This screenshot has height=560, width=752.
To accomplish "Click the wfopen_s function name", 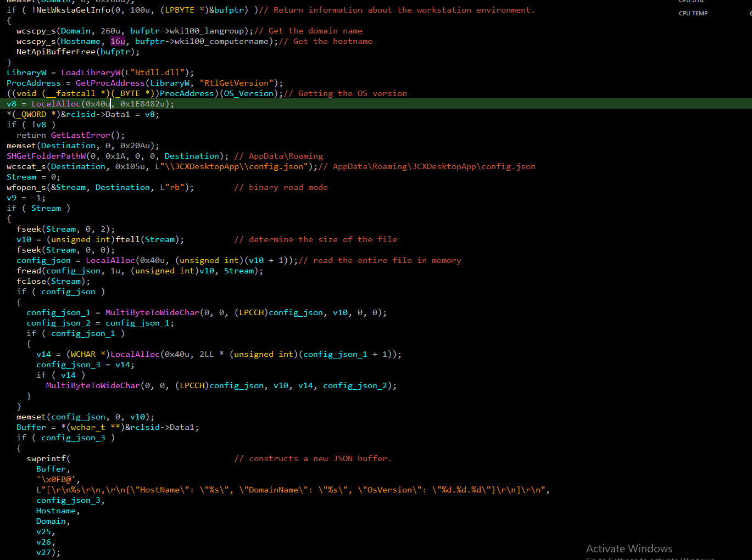I will point(26,187).
